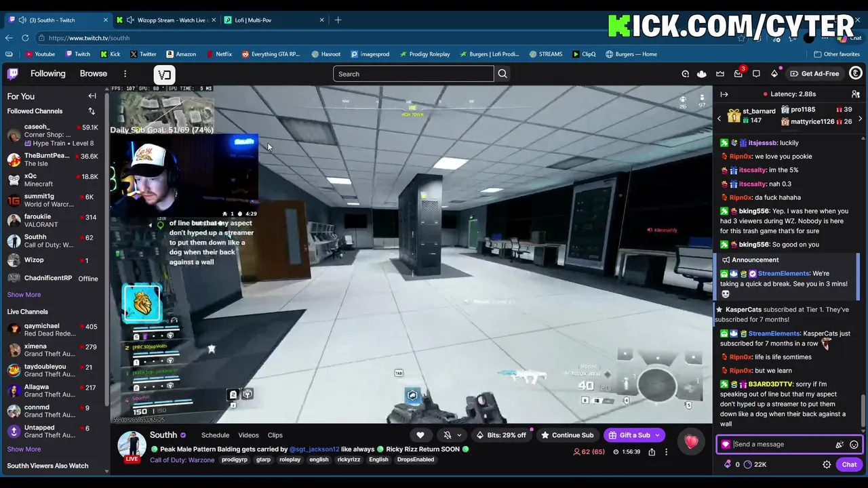The image size is (868, 488).
Task: Open the Schedule tab for Southh
Action: tap(215, 435)
